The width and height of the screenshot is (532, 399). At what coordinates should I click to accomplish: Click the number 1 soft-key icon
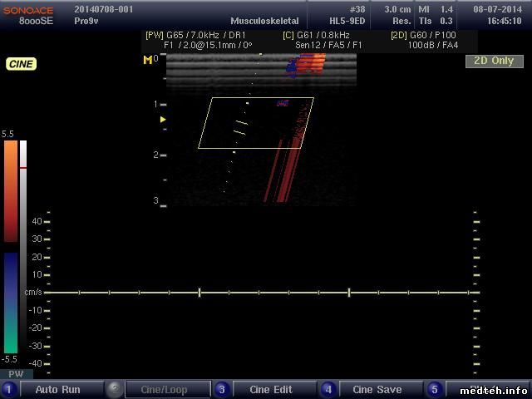coord(8,389)
